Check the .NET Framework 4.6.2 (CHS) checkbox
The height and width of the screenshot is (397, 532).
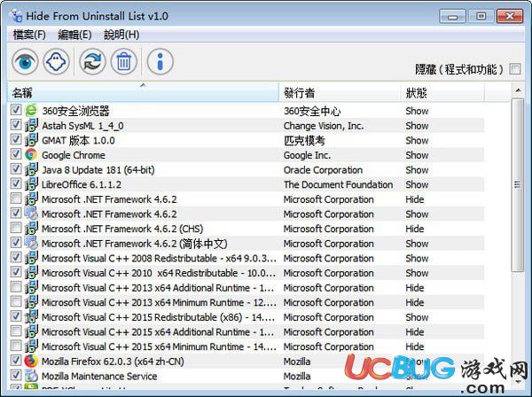click(16, 228)
